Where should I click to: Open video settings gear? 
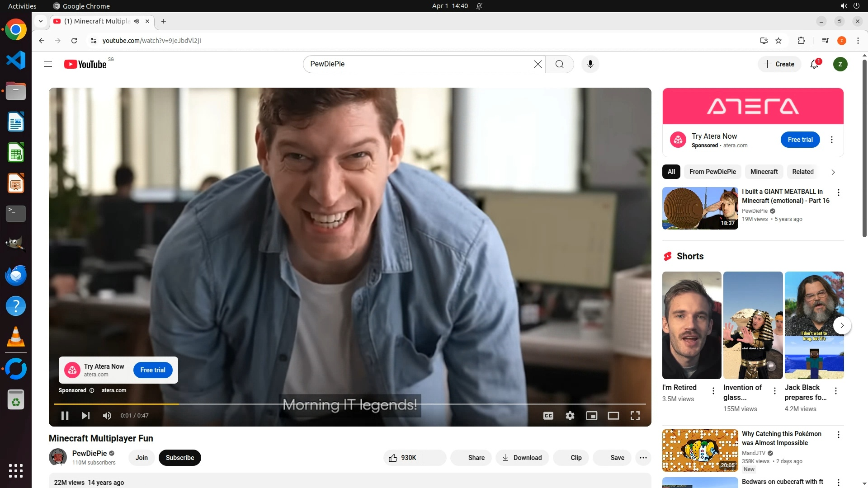(x=570, y=416)
